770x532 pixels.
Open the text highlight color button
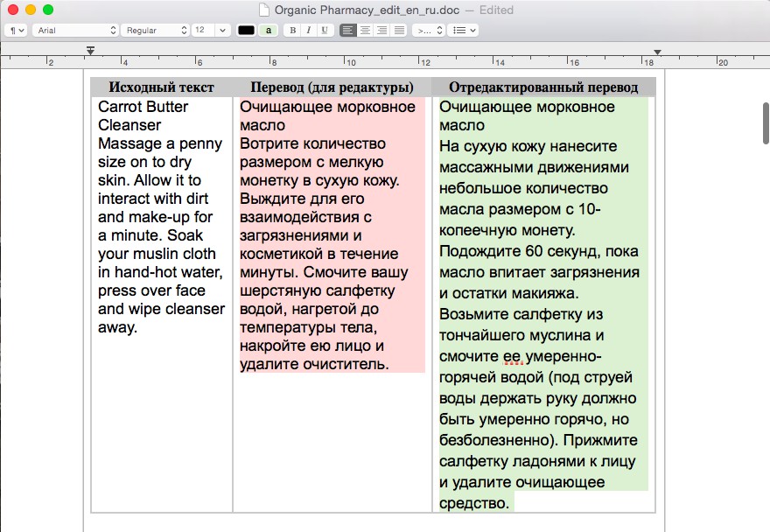coord(268,30)
